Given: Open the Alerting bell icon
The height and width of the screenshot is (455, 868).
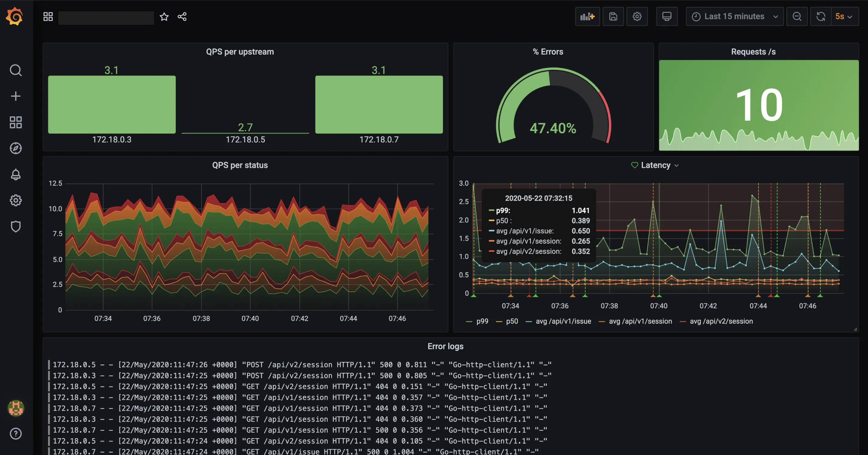Looking at the screenshot, I should tap(16, 174).
